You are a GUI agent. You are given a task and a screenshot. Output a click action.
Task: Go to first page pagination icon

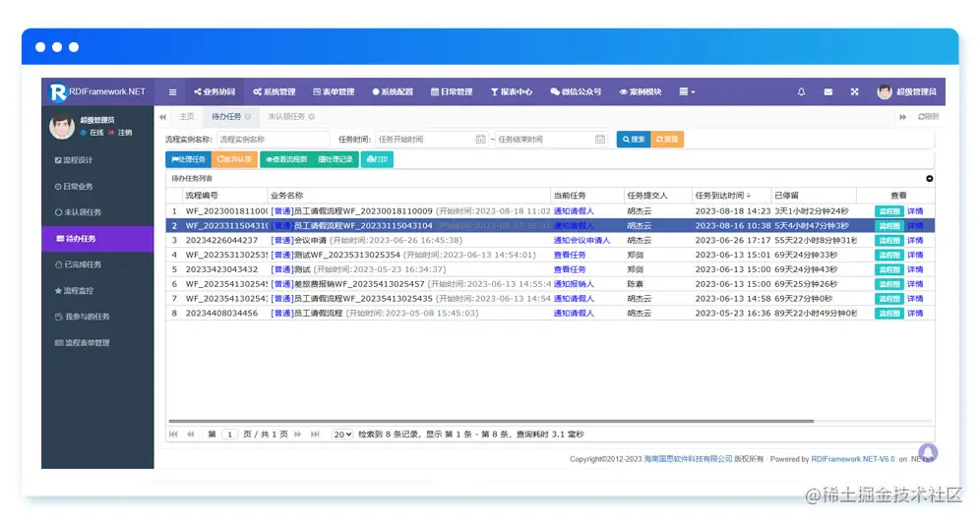tap(173, 434)
